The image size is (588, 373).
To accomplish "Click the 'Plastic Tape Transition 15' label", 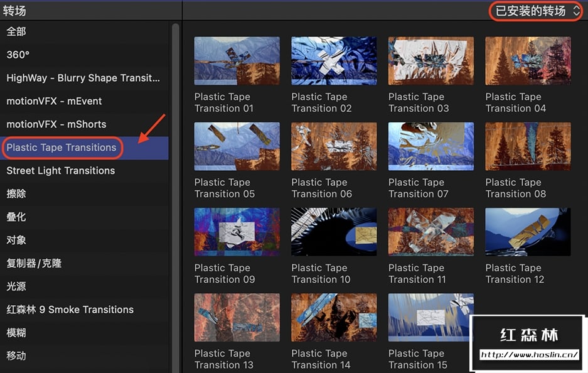I will click(x=418, y=359).
